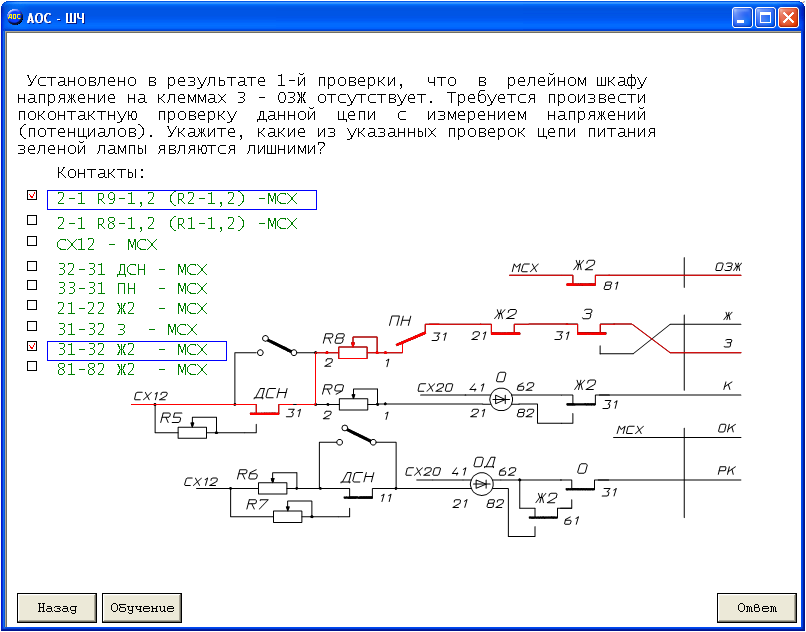The image size is (806, 632).
Task: Uncheck the 2-1 R9-1,2 (R2-1,2) -МСХ checkbox
Action: pyautogui.click(x=32, y=196)
